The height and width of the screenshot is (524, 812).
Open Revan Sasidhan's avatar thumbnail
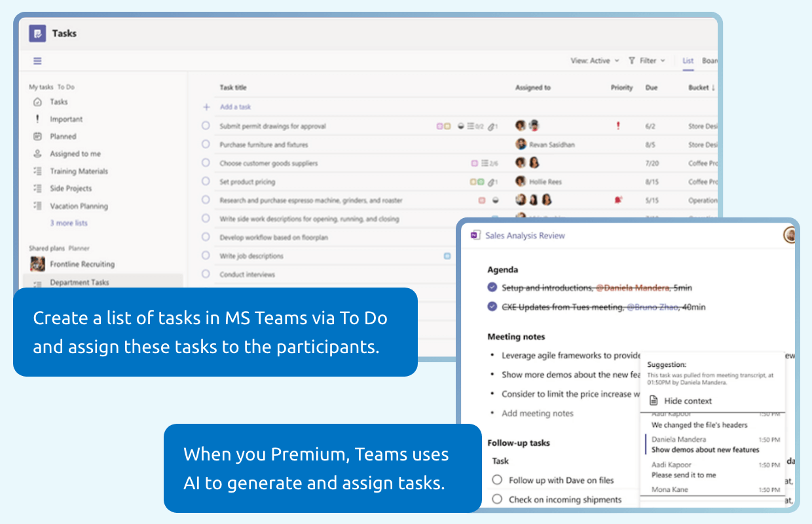point(520,143)
